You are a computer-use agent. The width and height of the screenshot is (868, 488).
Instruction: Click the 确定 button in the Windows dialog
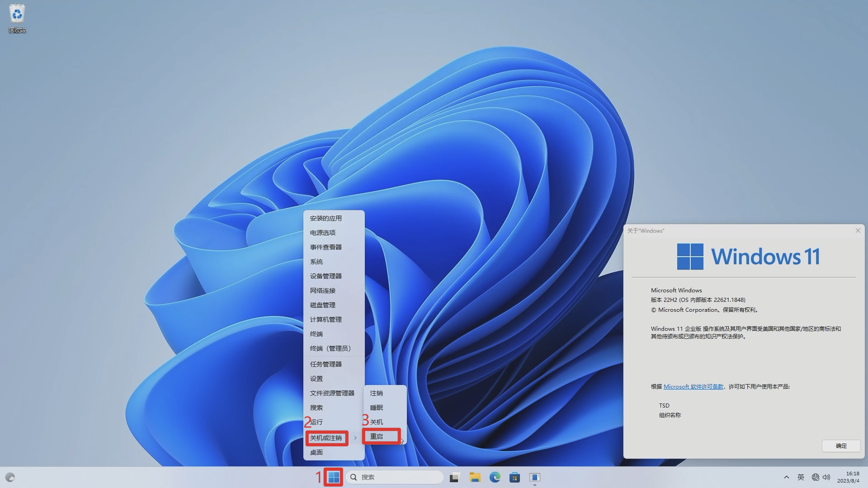(x=841, y=446)
